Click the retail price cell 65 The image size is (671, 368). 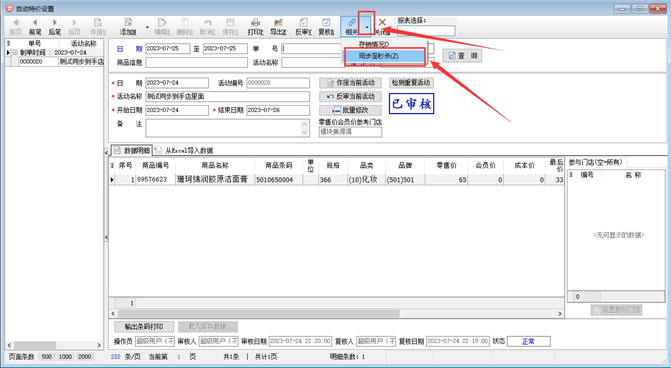coord(446,179)
